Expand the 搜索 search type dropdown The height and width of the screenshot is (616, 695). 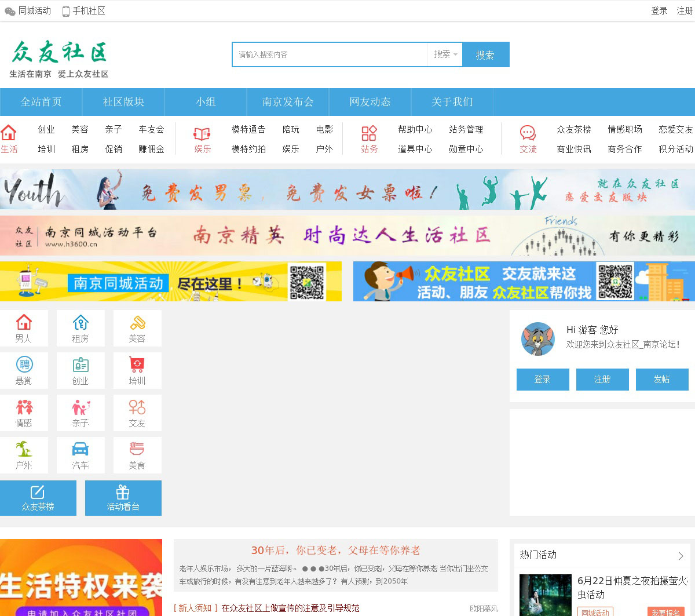445,54
